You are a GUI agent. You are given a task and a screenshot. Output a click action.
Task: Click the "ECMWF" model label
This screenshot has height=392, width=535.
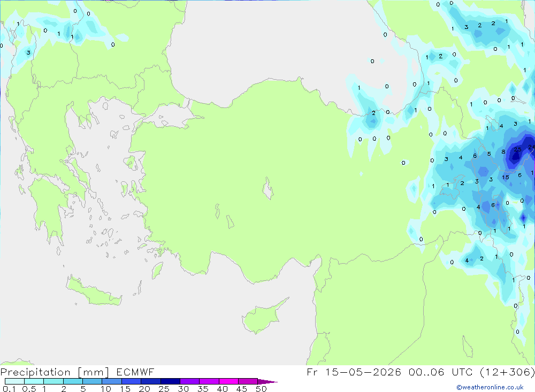135,372
